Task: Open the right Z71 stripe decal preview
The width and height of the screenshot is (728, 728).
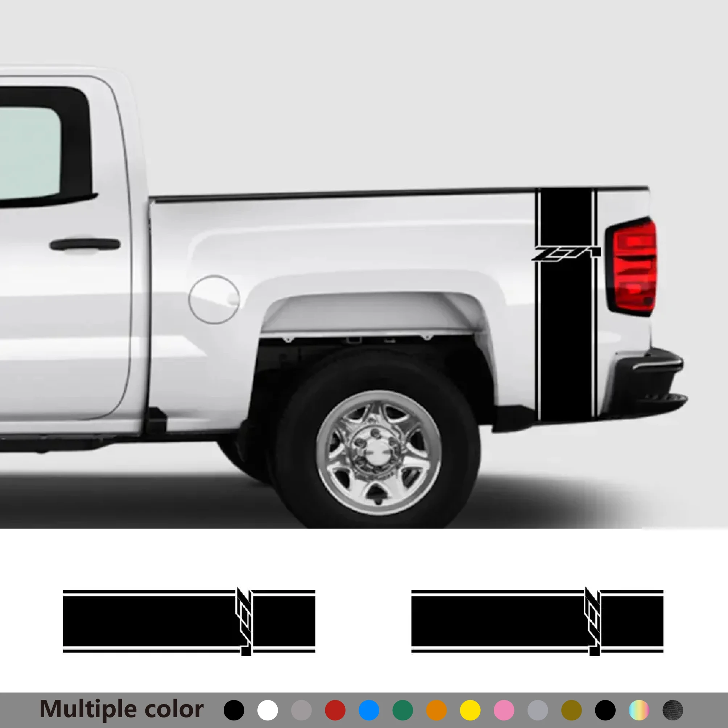Action: (x=537, y=621)
